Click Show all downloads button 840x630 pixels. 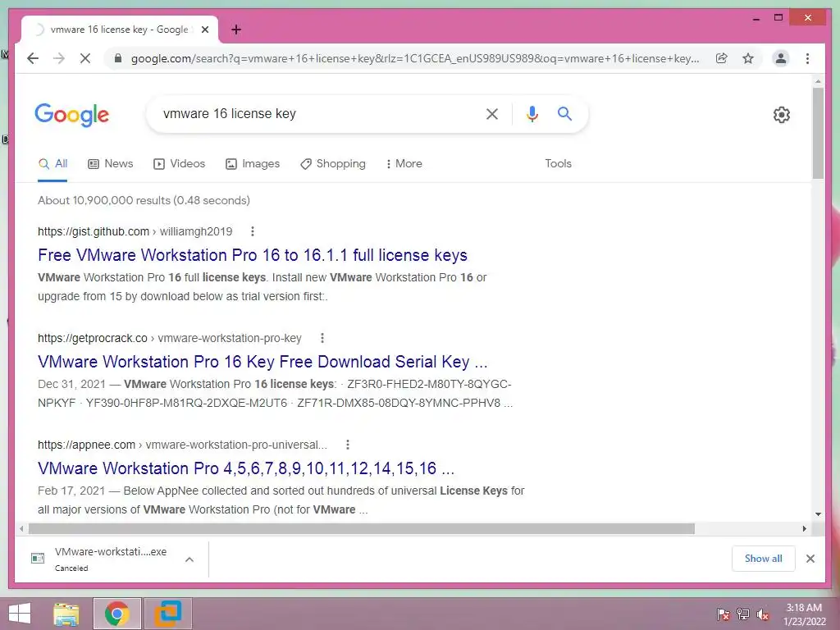pyautogui.click(x=764, y=559)
